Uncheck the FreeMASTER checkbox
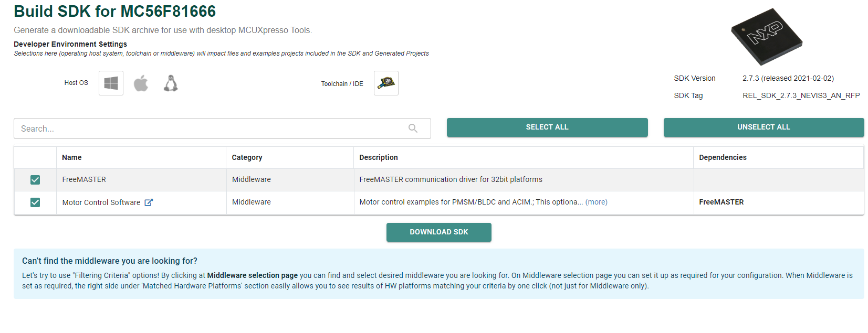The height and width of the screenshot is (333, 868). 35,180
